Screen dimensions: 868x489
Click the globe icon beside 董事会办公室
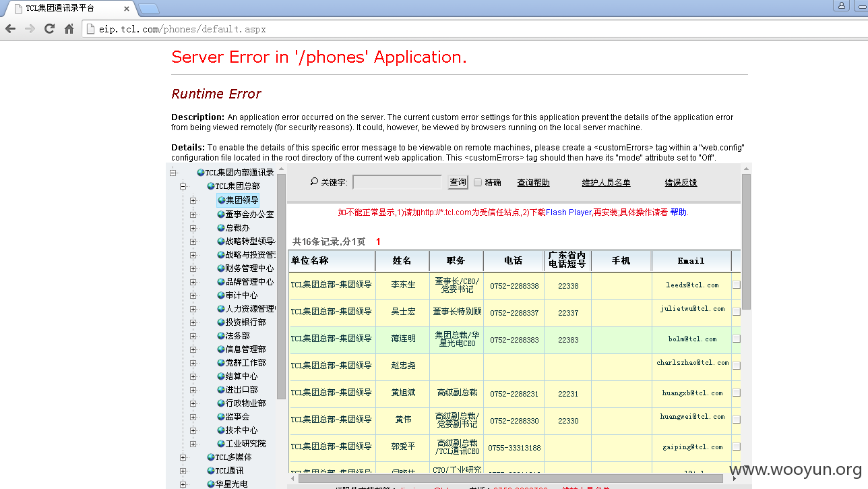(x=221, y=214)
